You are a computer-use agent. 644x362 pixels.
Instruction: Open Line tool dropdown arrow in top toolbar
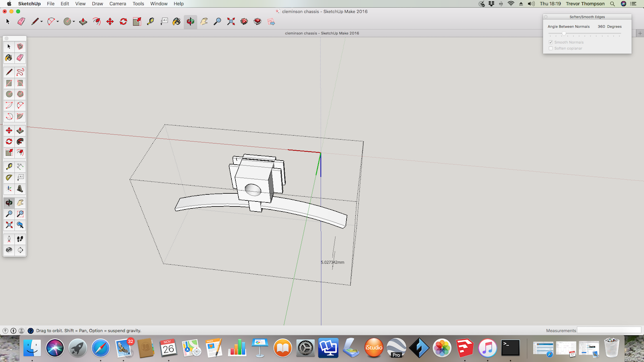click(x=42, y=22)
